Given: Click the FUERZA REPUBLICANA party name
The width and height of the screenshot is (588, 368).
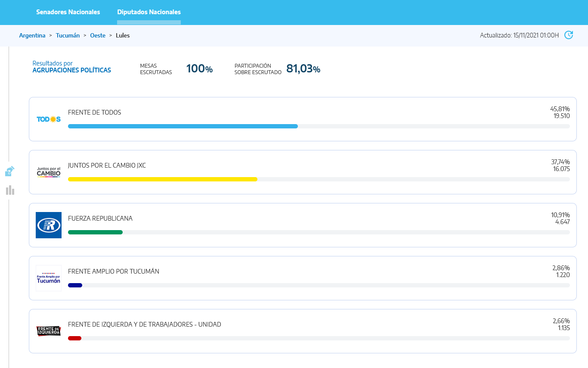Looking at the screenshot, I should 100,218.
